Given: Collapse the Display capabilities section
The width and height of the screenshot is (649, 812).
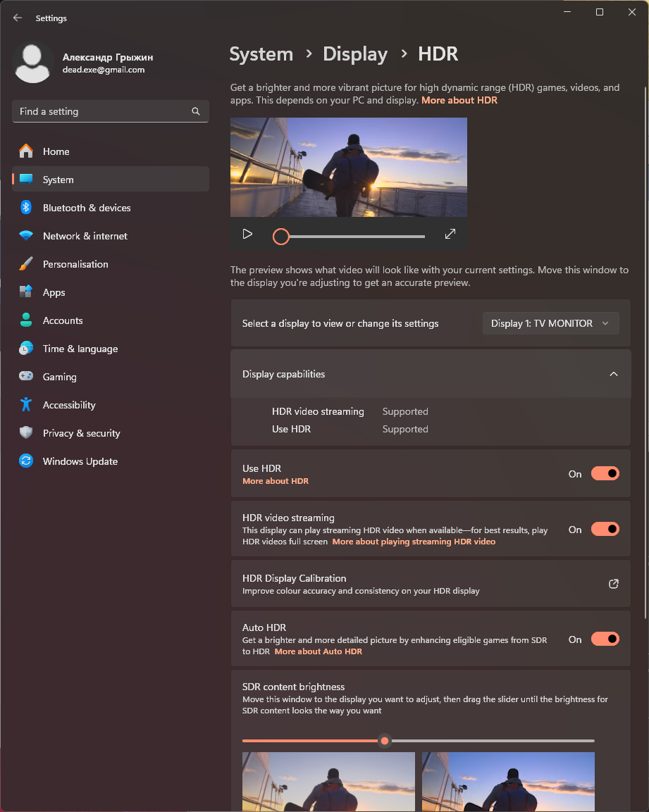Looking at the screenshot, I should [x=613, y=374].
